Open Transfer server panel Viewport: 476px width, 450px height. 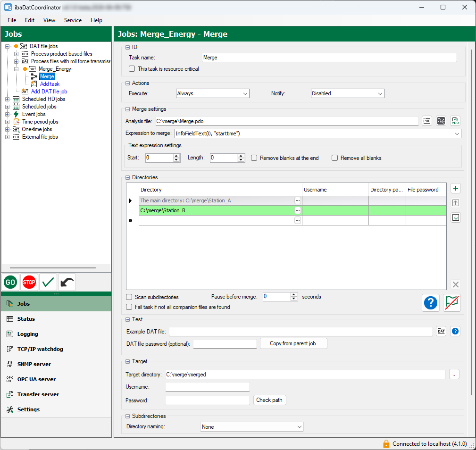click(56, 394)
